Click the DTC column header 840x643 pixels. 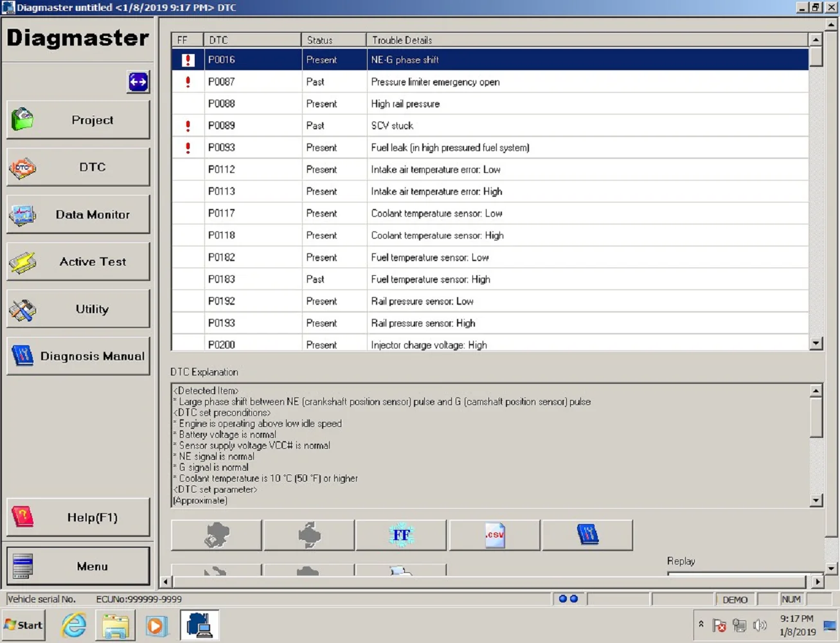point(253,40)
